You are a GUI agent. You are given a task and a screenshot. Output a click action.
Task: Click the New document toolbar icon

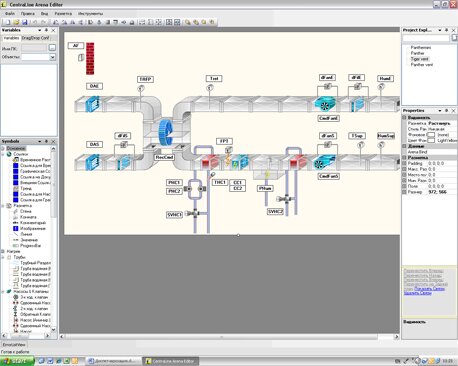(x=7, y=22)
